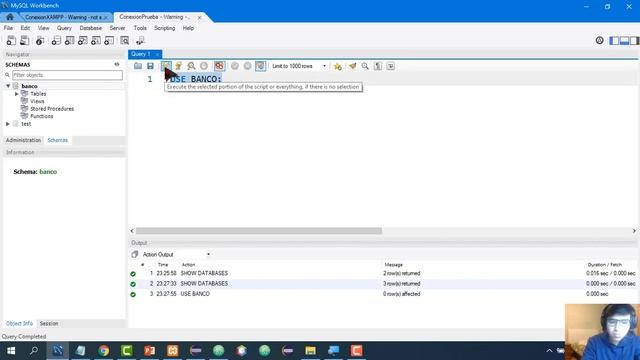The height and width of the screenshot is (360, 640).
Task: Execute the script with lightning bolt icon
Action: tap(166, 66)
